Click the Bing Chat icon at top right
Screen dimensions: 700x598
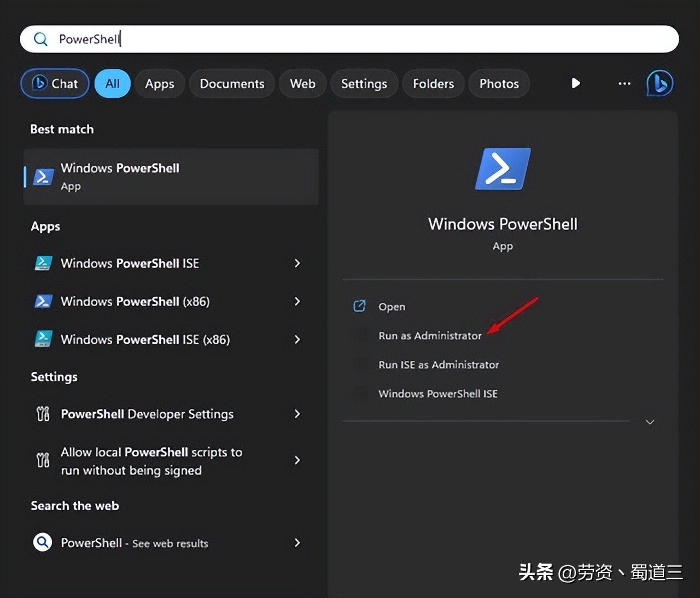coord(659,83)
